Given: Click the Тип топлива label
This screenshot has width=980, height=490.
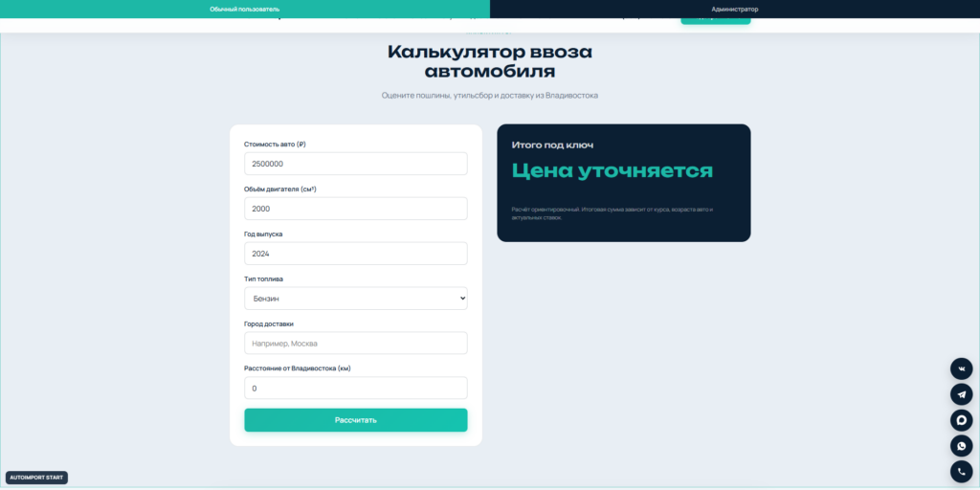Looking at the screenshot, I should (x=264, y=278).
